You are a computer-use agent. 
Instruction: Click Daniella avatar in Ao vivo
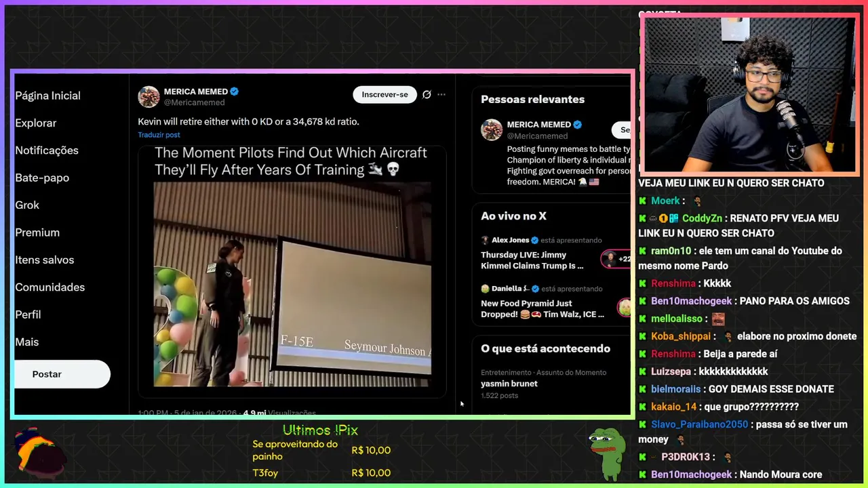(x=485, y=288)
